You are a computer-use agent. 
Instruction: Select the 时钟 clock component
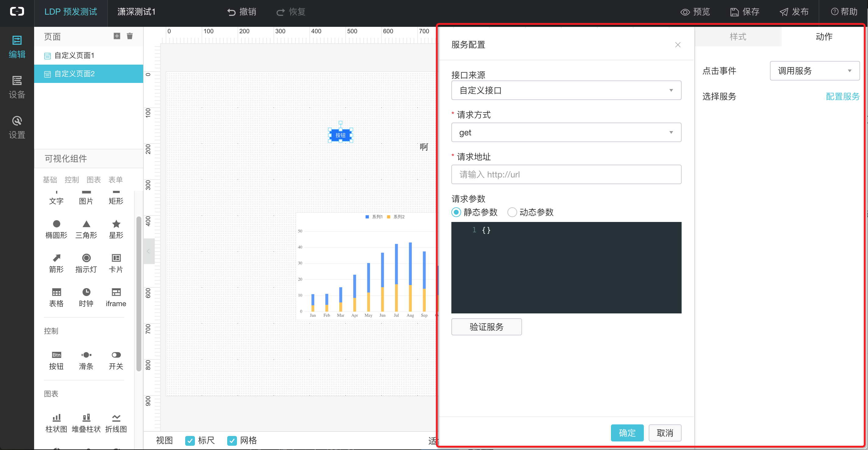(86, 297)
